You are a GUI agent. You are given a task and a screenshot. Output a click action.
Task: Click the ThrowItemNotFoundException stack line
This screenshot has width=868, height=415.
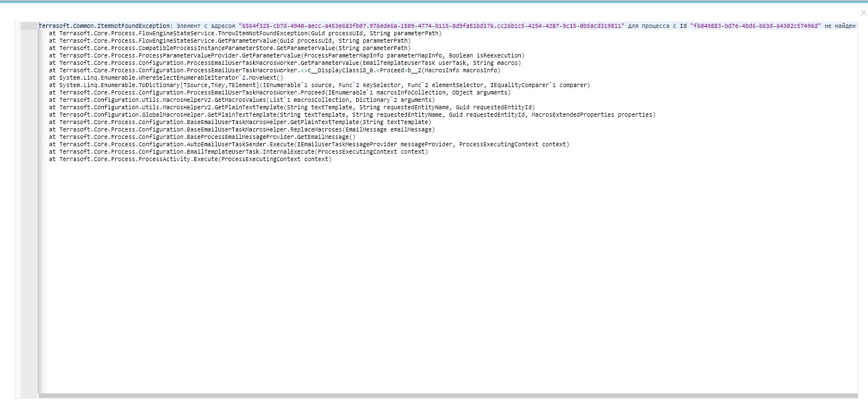point(245,34)
